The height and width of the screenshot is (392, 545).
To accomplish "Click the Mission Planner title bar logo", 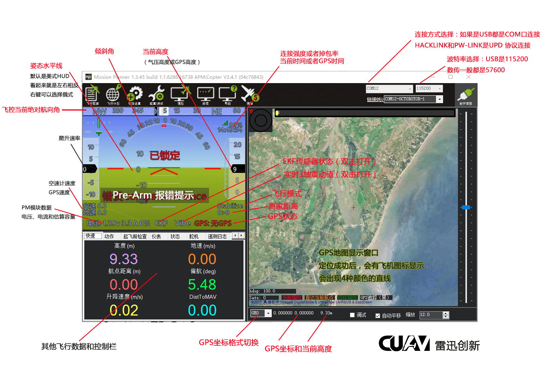I will pos(89,77).
